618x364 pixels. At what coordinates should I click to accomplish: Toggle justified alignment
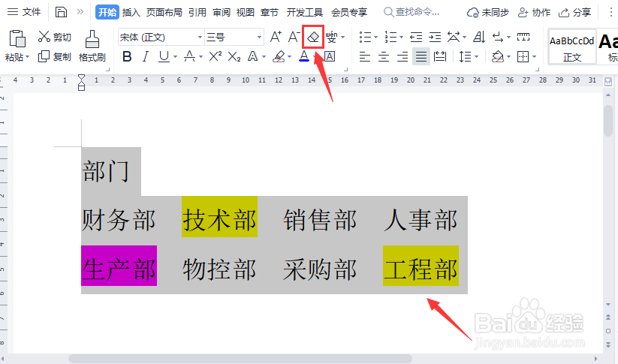coord(421,57)
